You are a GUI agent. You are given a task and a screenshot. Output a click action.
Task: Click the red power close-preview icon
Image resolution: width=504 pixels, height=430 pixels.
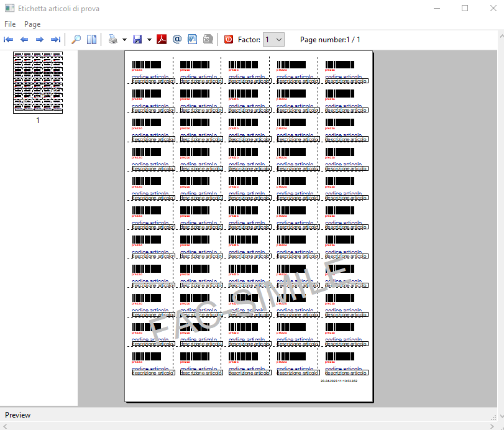click(x=229, y=39)
